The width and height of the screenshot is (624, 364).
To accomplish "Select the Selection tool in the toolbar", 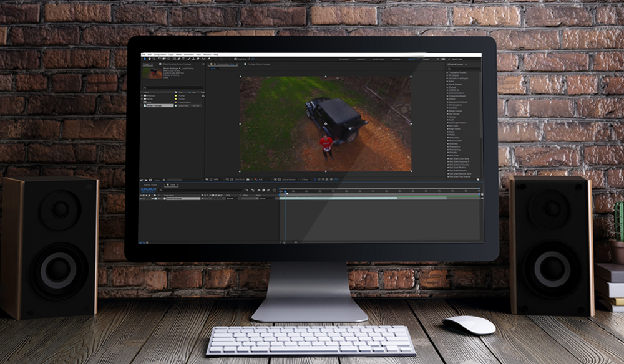I will click(x=145, y=58).
